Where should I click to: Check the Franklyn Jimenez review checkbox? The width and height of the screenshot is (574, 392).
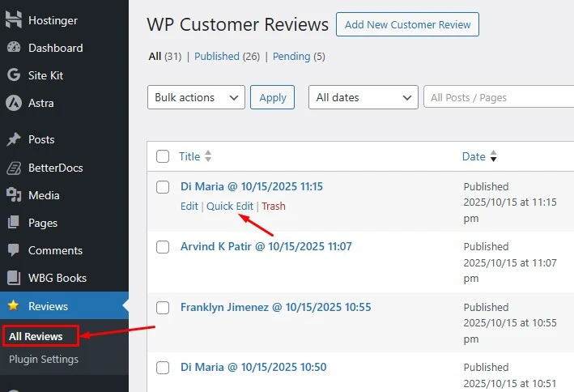163,308
